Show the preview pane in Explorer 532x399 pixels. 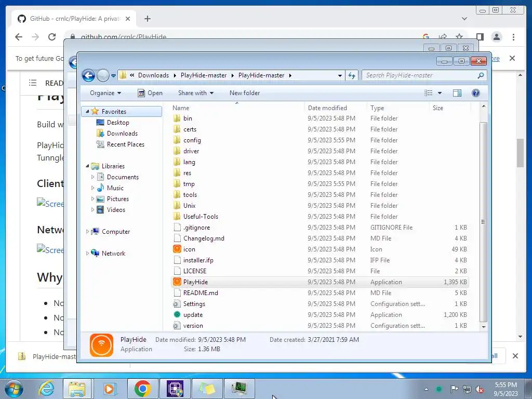pyautogui.click(x=457, y=93)
